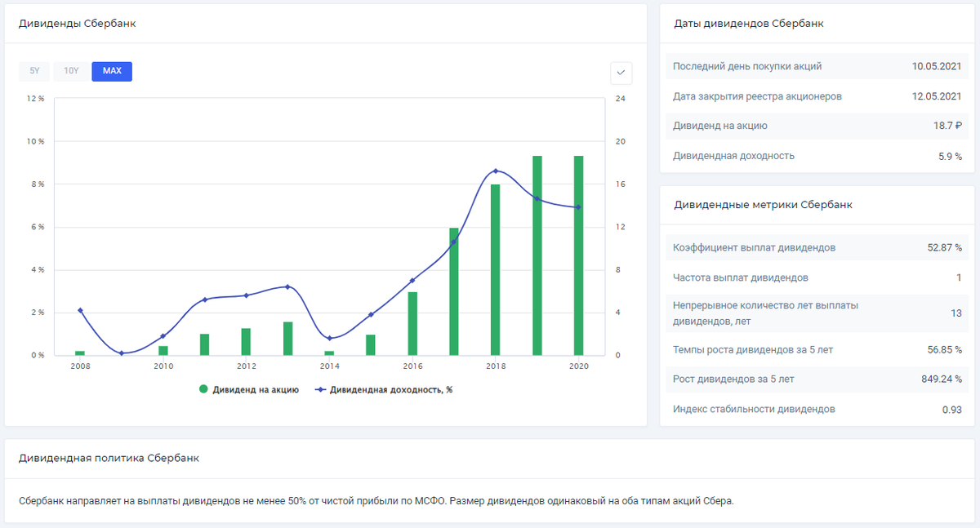Select the MAX chart range tab

[x=112, y=71]
